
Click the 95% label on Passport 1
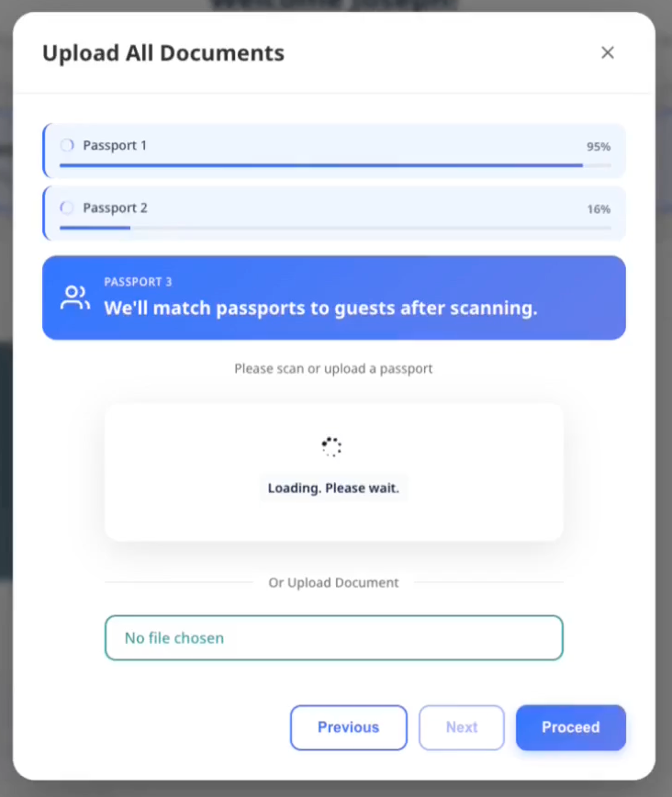[599, 146]
